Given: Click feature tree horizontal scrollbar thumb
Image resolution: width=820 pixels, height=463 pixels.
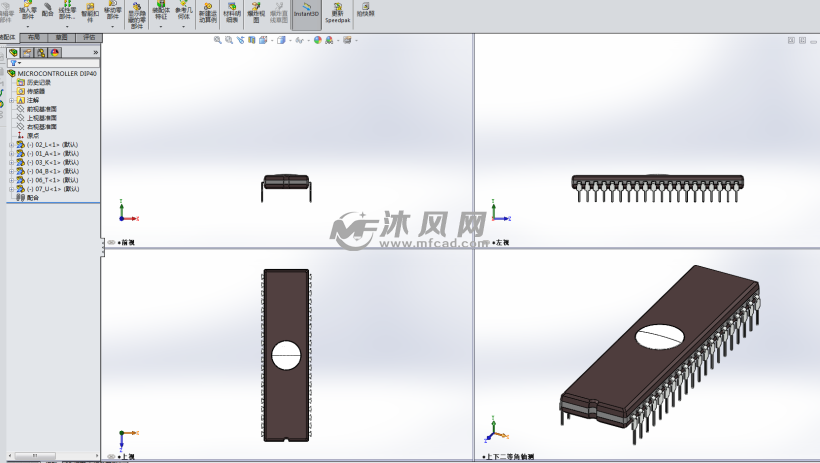Looking at the screenshot, I should (x=35, y=456).
